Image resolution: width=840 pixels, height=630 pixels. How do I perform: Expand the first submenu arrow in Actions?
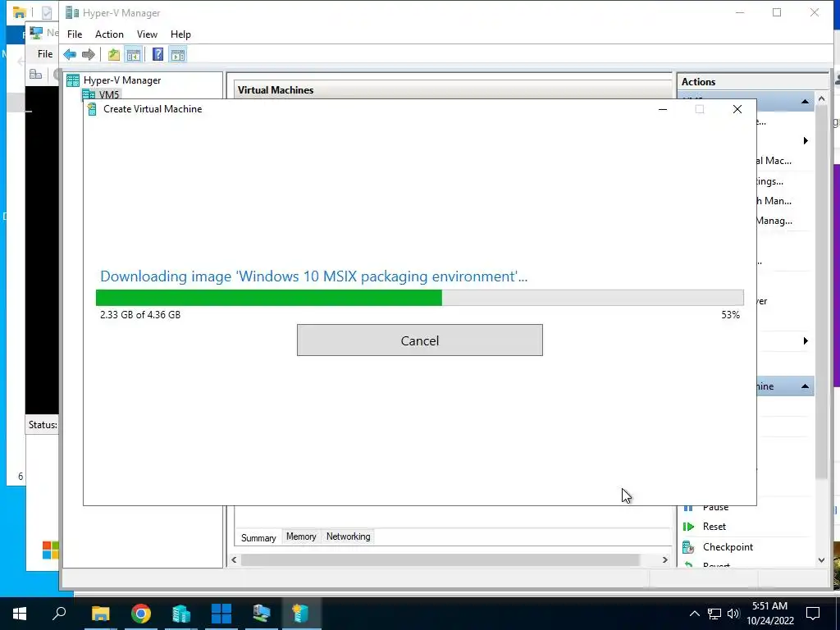click(x=806, y=141)
